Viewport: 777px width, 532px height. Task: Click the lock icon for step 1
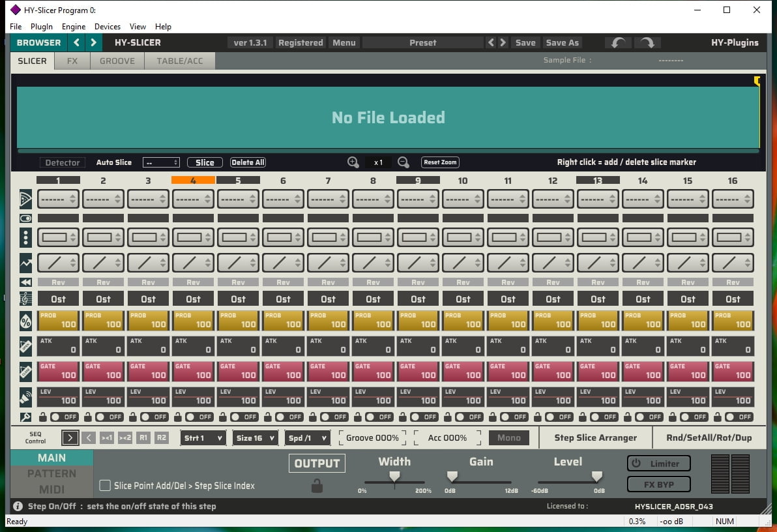[43, 417]
